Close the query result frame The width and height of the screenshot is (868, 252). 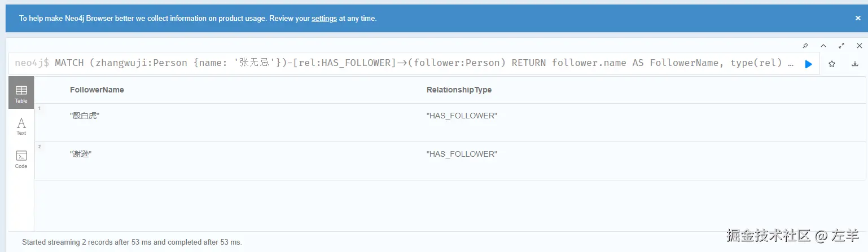pos(859,46)
